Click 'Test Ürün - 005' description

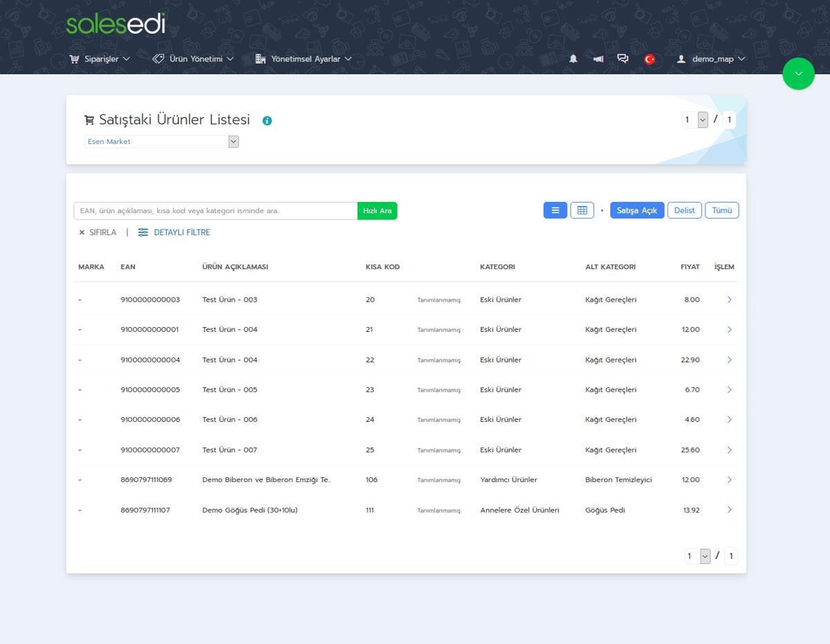coord(230,389)
